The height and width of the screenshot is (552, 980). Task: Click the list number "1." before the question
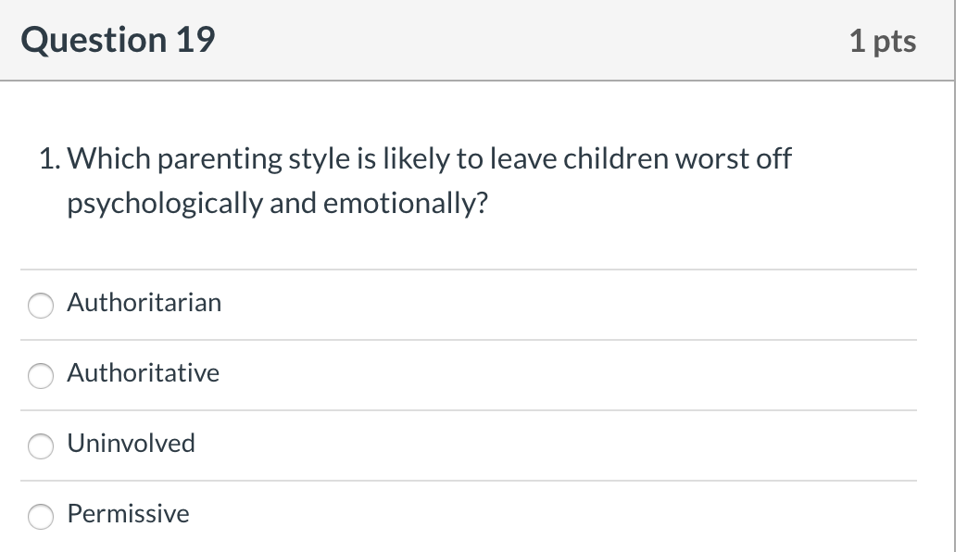coord(50,158)
